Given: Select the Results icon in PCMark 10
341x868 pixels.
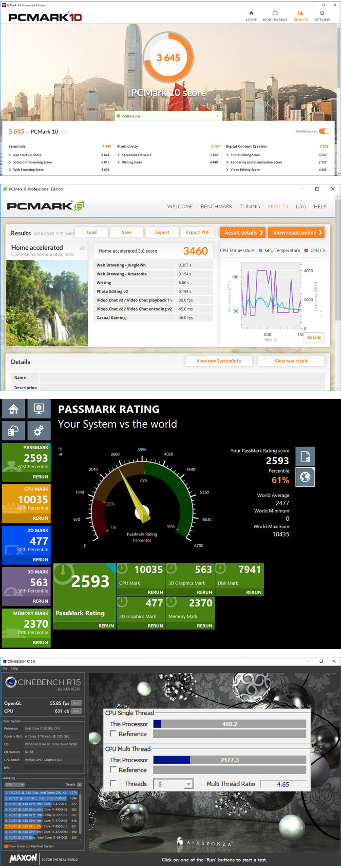Looking at the screenshot, I should (x=301, y=13).
